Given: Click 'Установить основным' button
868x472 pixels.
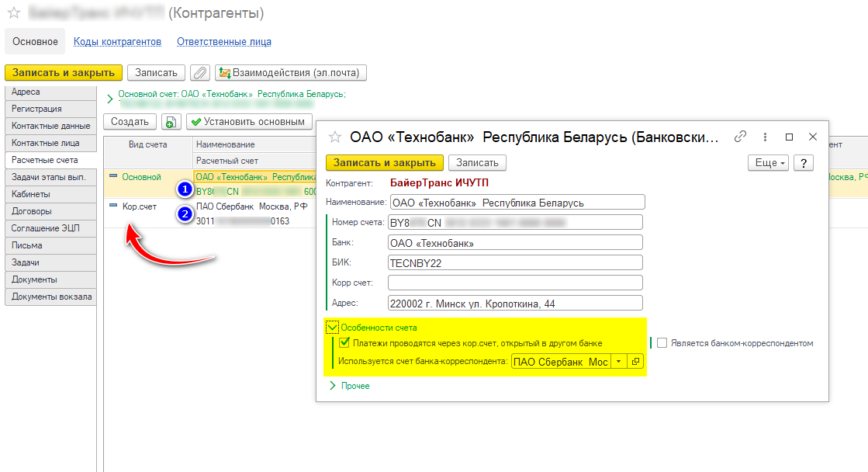Looking at the screenshot, I should pyautogui.click(x=249, y=122).
